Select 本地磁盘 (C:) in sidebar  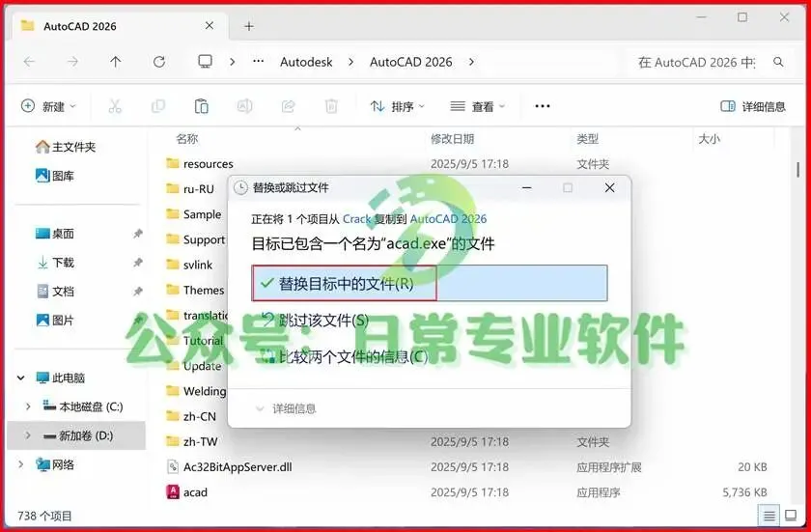click(x=83, y=406)
